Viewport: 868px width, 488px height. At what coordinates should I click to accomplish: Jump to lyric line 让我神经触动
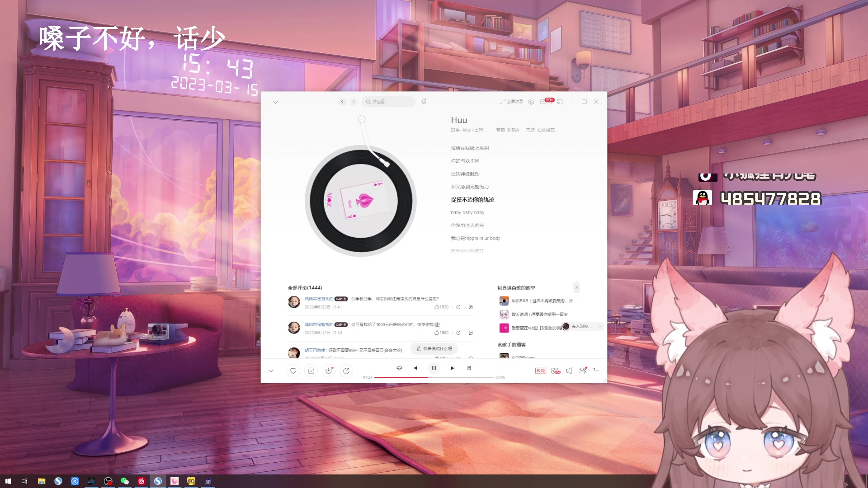click(465, 174)
